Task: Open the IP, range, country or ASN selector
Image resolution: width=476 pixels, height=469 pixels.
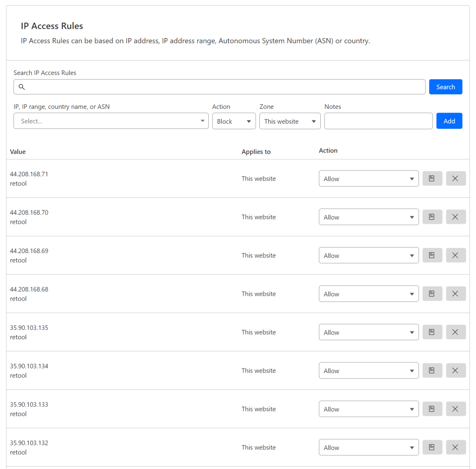Action: click(111, 121)
